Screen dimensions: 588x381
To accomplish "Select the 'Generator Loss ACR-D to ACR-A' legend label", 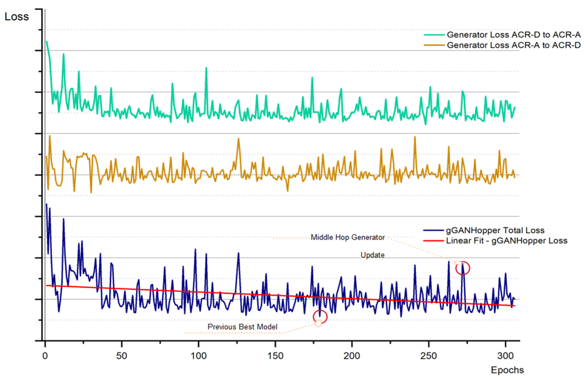I will click(x=514, y=35).
